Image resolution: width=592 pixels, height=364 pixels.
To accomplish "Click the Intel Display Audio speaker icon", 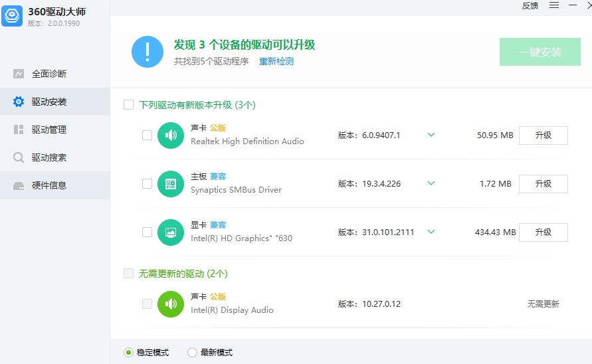I will (x=171, y=304).
